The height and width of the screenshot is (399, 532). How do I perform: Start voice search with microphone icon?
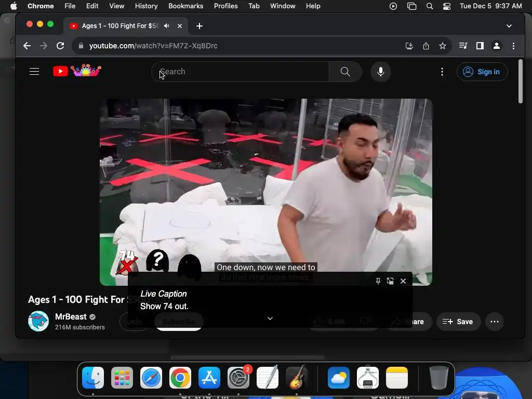pyautogui.click(x=381, y=72)
